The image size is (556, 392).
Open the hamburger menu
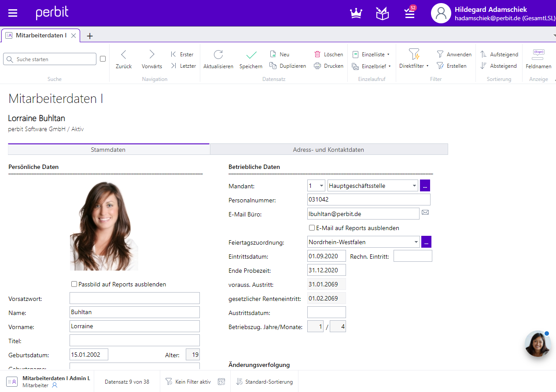click(12, 12)
